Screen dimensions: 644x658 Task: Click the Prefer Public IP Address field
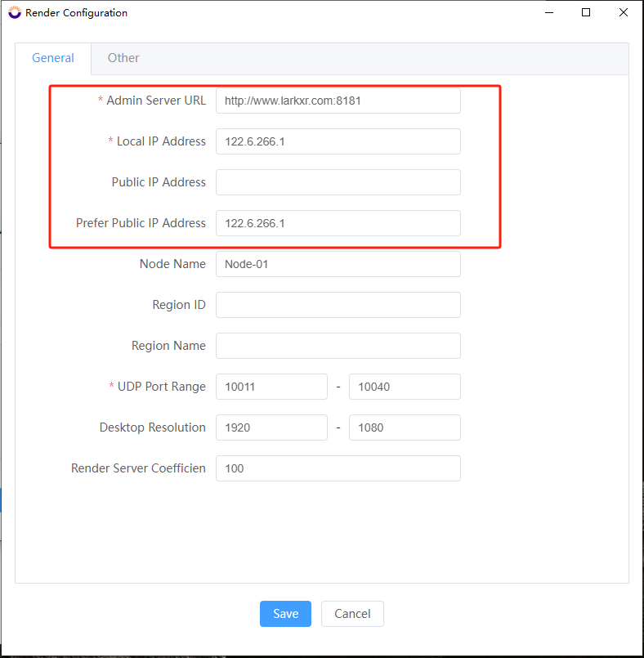click(338, 223)
